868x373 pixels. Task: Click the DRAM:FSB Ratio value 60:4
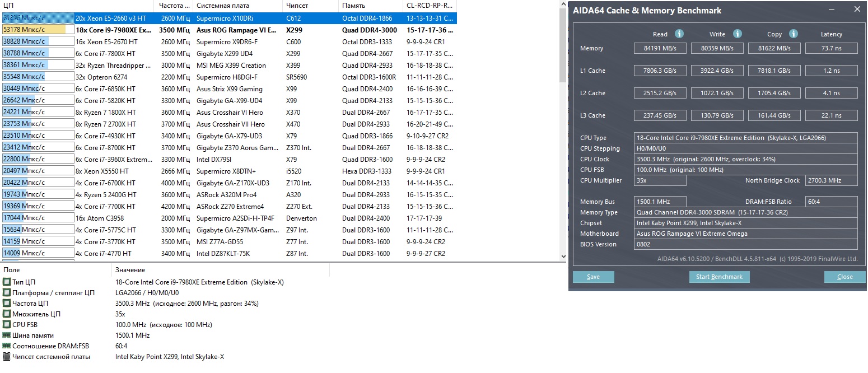click(832, 202)
